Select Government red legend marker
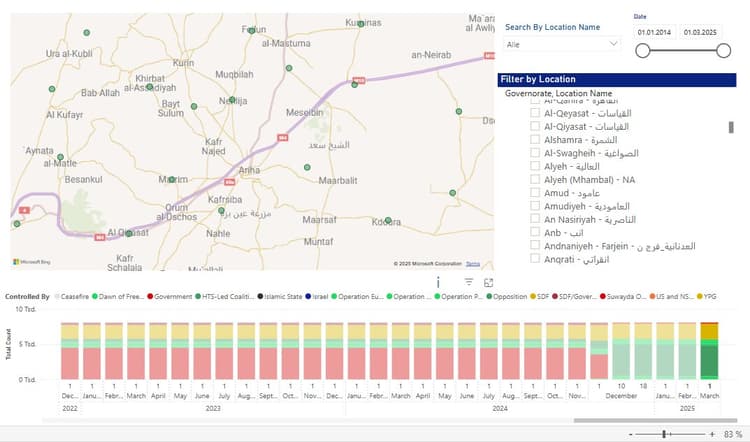Image resolution: width=750 pixels, height=442 pixels. click(151, 297)
